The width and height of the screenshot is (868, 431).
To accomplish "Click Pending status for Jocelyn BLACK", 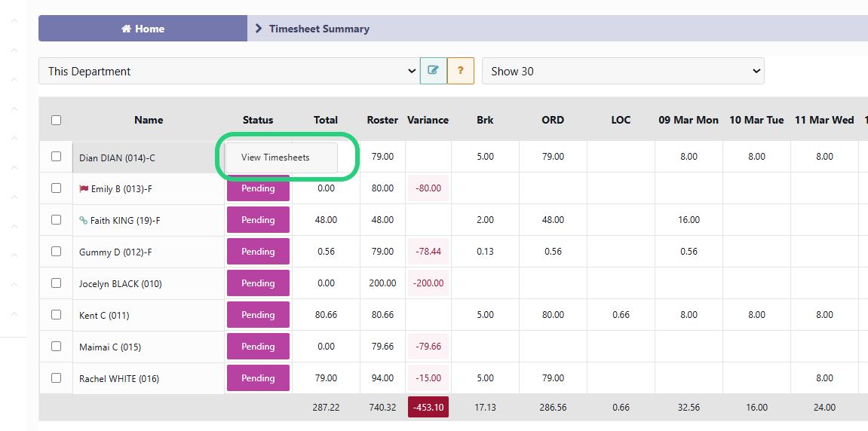I will click(x=258, y=283).
